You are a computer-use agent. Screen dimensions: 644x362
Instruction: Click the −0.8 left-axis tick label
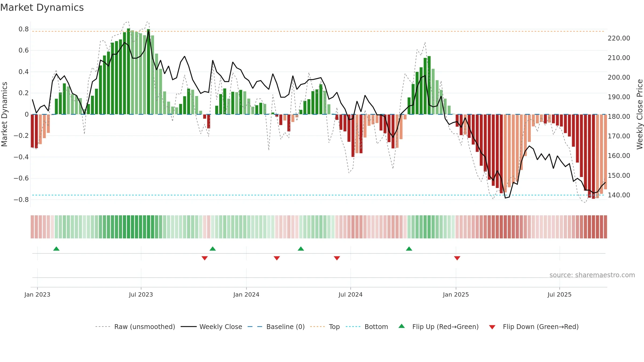[21, 200]
